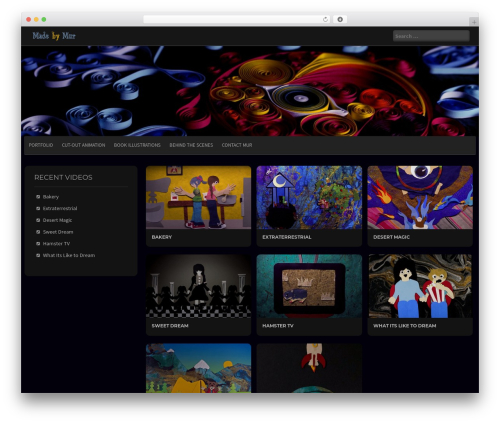Click the red close window button
The width and height of the screenshot is (500, 423).
[29, 20]
